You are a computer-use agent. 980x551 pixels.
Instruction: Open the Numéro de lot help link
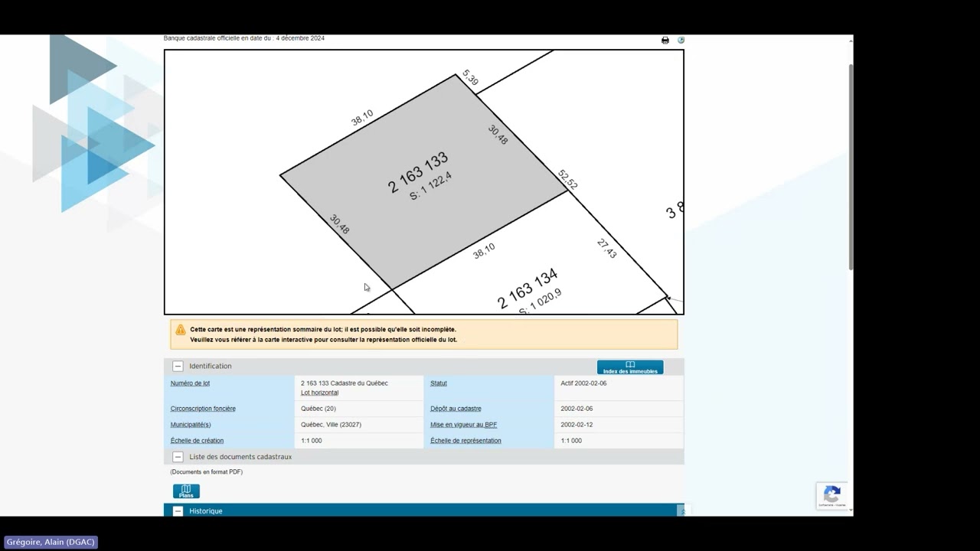click(190, 383)
